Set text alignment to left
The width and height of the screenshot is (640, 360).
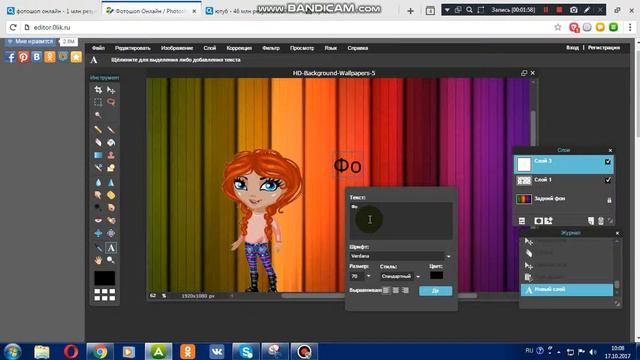(x=386, y=290)
